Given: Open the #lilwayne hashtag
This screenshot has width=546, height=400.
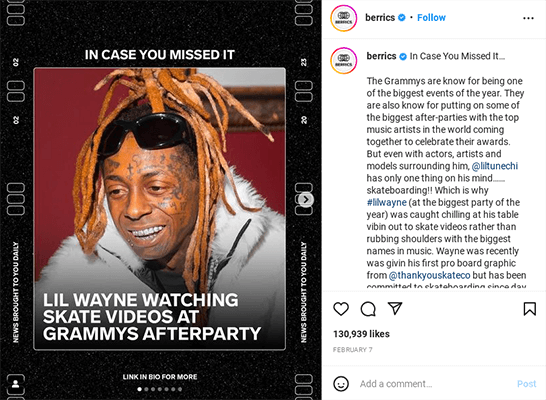Looking at the screenshot, I should click(x=387, y=202).
